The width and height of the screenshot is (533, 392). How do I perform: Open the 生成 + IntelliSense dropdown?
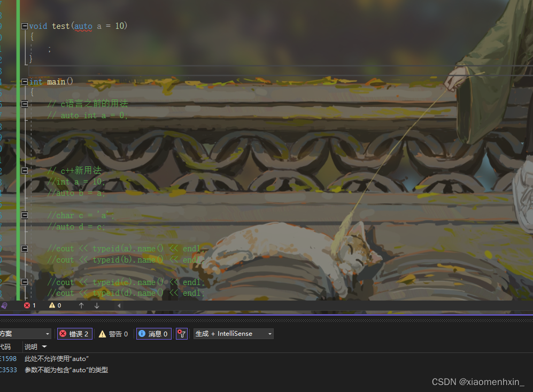[x=234, y=334]
